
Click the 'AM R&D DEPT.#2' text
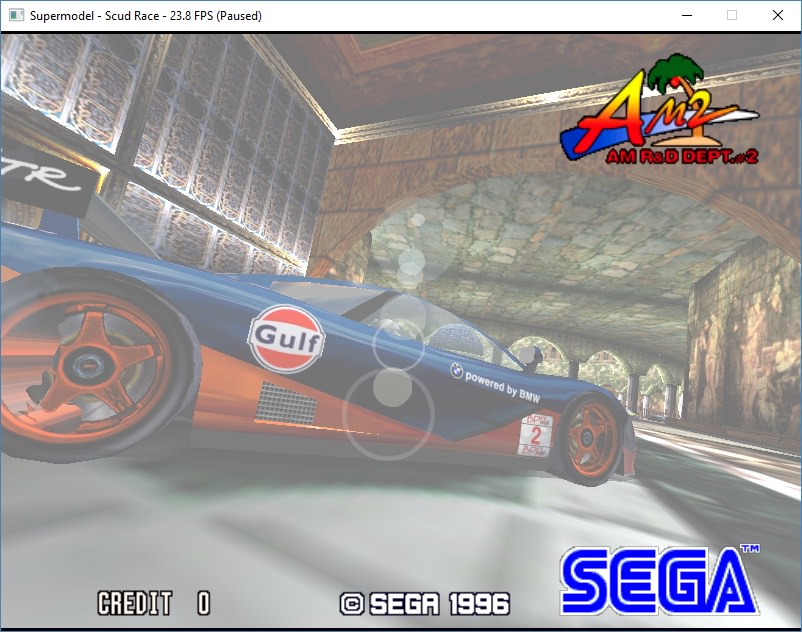click(x=682, y=156)
